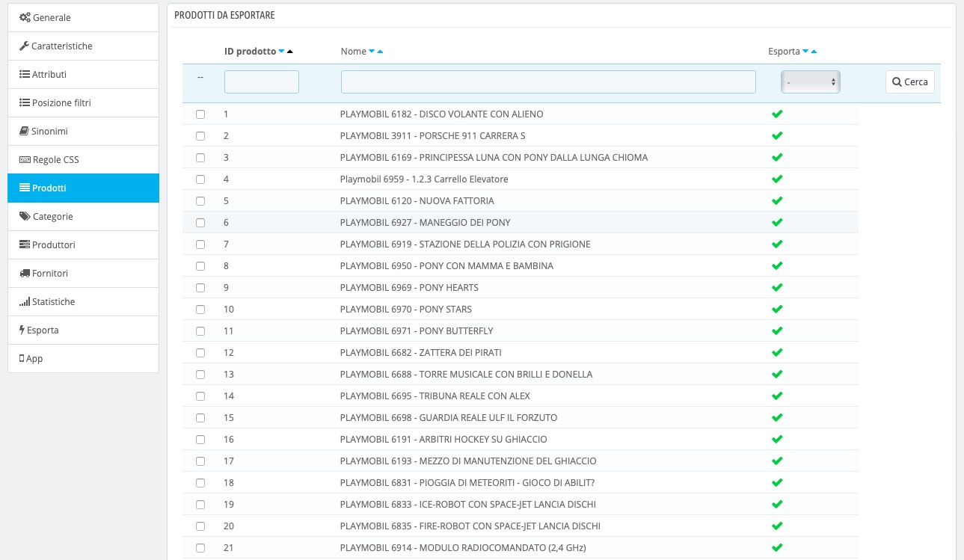Open Regole CSS tab
The height and width of the screenshot is (560, 964).
[83, 160]
